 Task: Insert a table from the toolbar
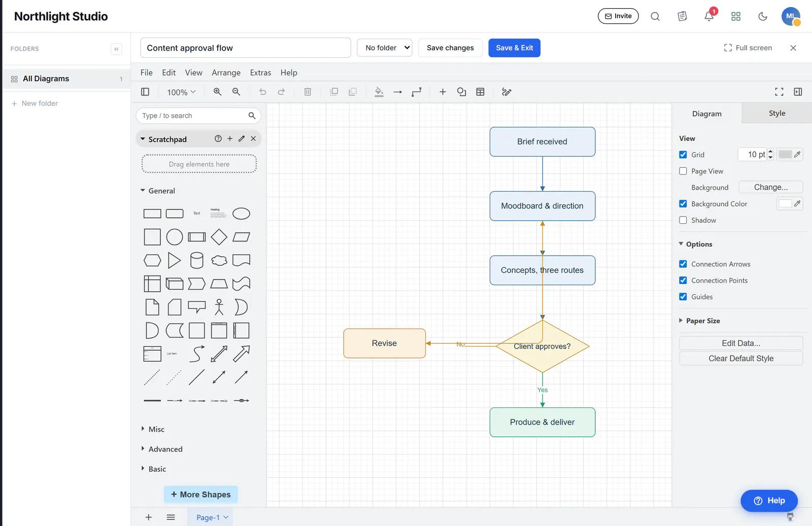(x=480, y=92)
